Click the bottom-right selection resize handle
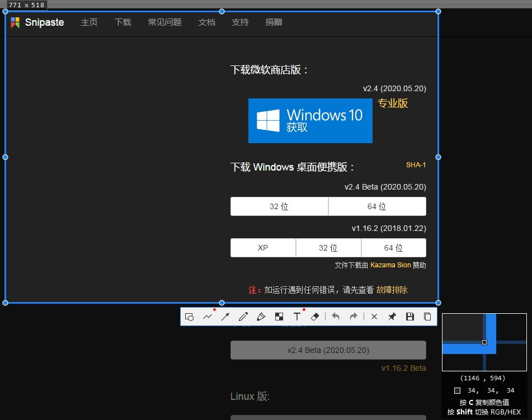This screenshot has height=420, width=532. (x=438, y=303)
